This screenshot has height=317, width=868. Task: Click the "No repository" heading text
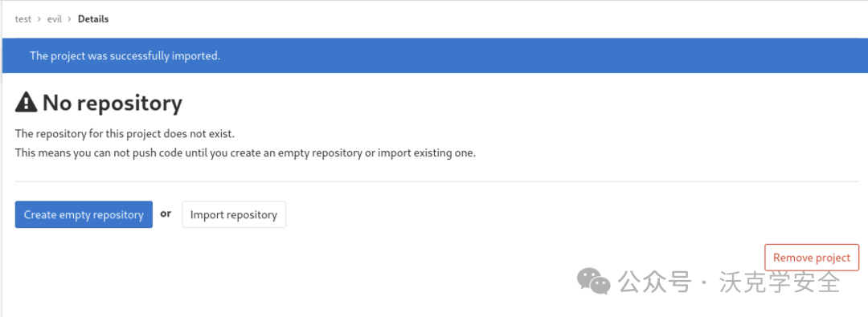[113, 103]
